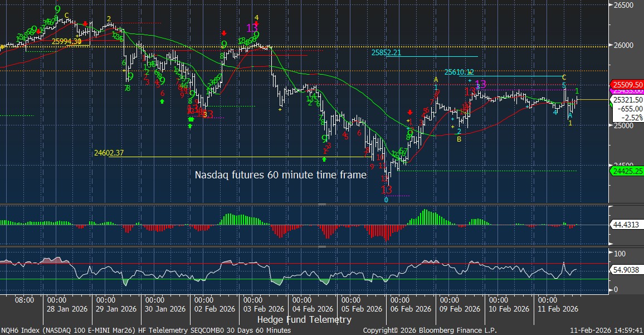The image size is (644, 335).
Task: Click the red 25509.50 price tag
Action: tap(627, 85)
